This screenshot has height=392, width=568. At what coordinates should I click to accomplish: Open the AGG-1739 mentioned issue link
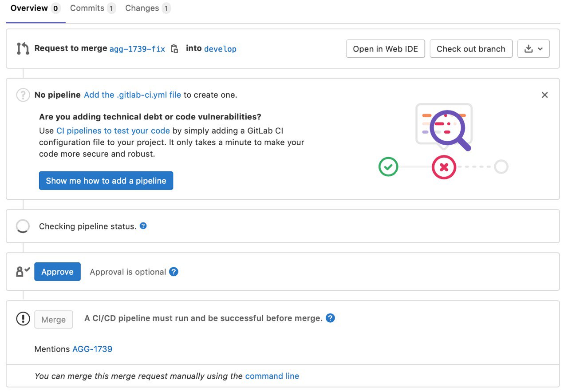coord(92,349)
